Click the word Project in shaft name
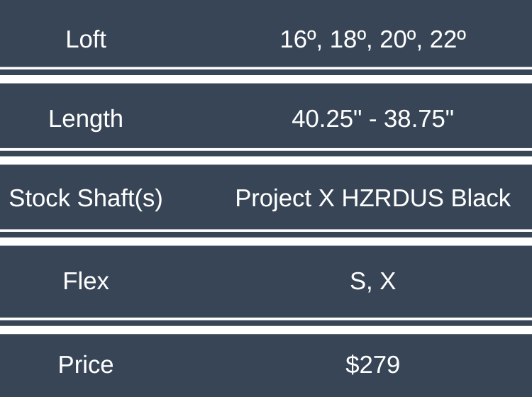This screenshot has width=532, height=397. (273, 198)
